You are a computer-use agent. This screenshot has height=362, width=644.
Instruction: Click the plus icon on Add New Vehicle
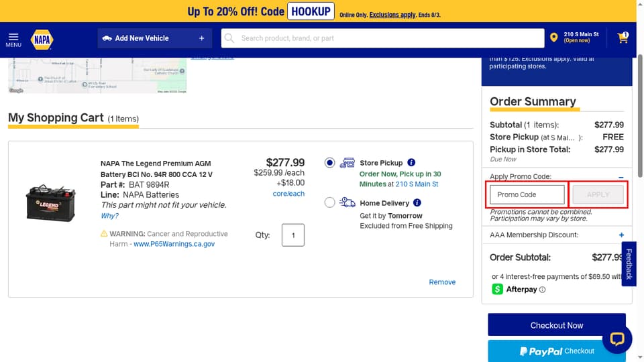(x=202, y=38)
